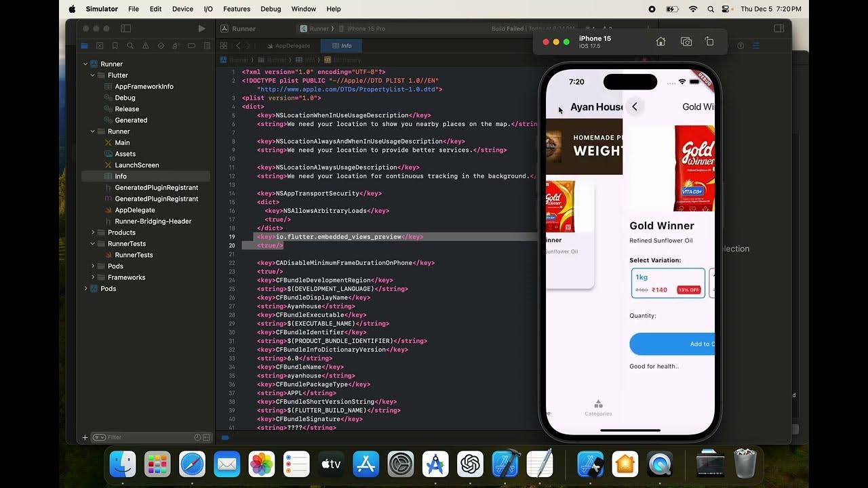This screenshot has height=488, width=868.
Task: Rotate device using the Simulator rotate icon
Action: tap(709, 41)
